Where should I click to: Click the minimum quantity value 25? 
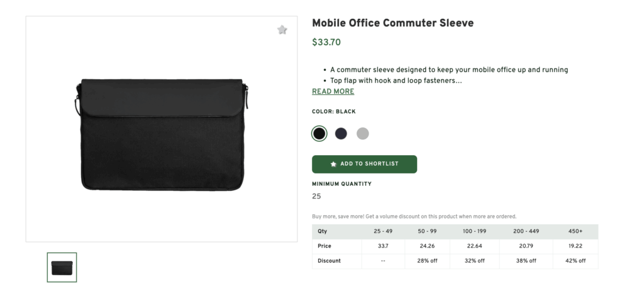(316, 197)
